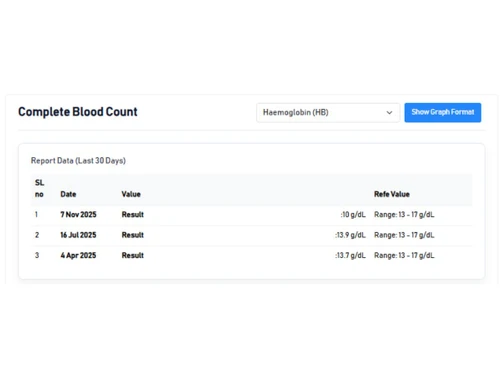Click Range text in the 16 Jul 2025 row

coord(404,235)
